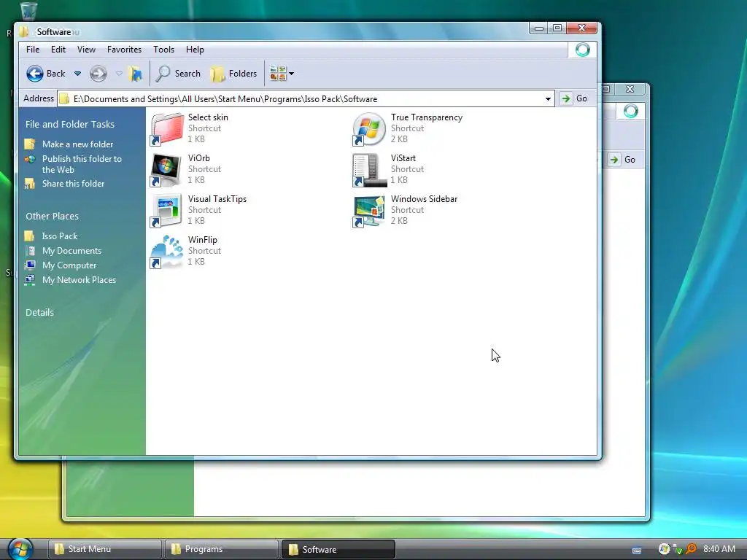Click the Windows logo tray icon
The height and width of the screenshot is (560, 747).
[x=664, y=549]
